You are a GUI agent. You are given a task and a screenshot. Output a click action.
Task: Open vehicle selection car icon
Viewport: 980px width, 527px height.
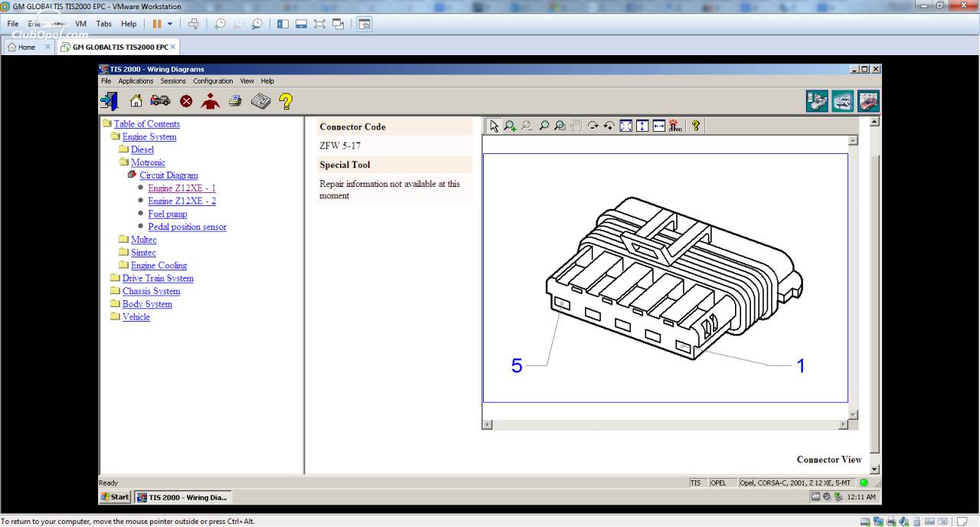point(160,100)
